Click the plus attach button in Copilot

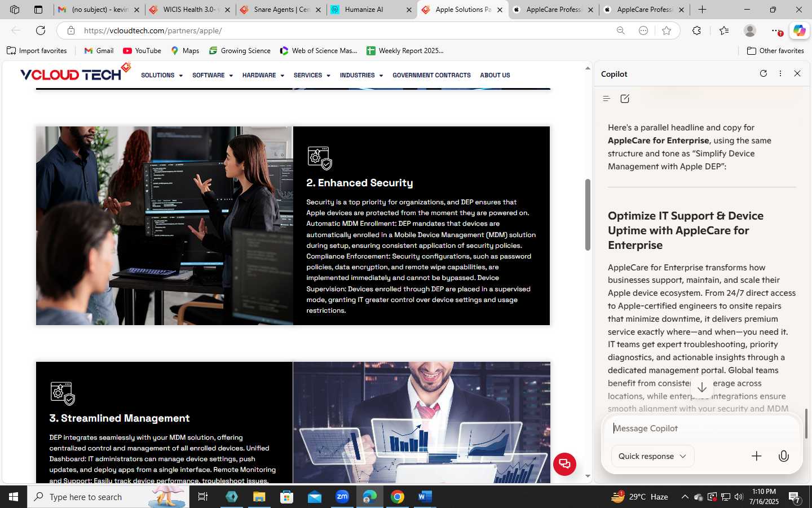(757, 456)
